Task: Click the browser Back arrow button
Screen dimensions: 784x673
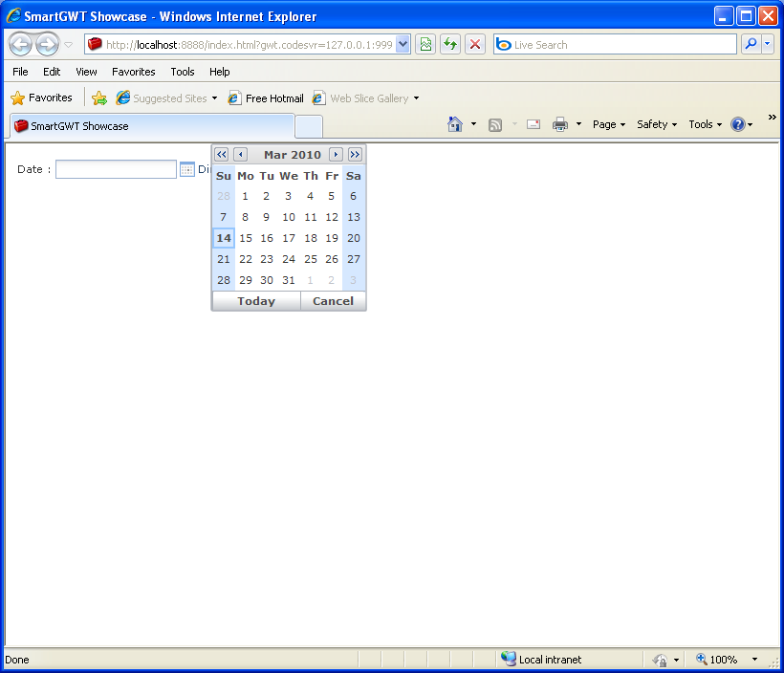Action: tap(20, 45)
